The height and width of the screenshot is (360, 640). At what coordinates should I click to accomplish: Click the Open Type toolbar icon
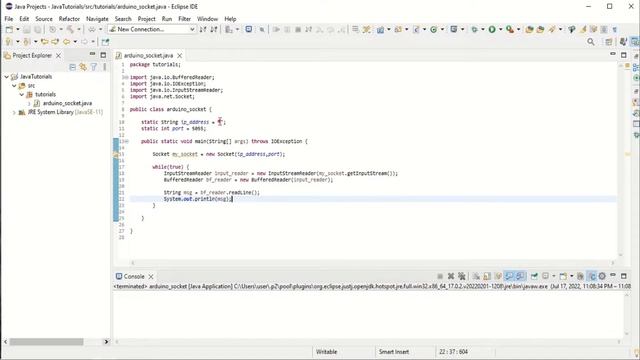(x=529, y=29)
